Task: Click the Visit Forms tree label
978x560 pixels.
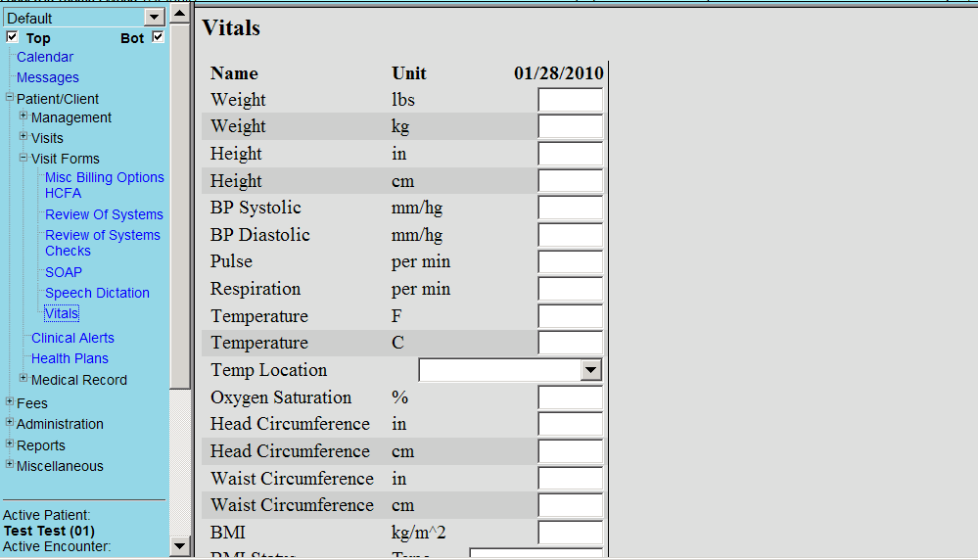Action: (66, 159)
